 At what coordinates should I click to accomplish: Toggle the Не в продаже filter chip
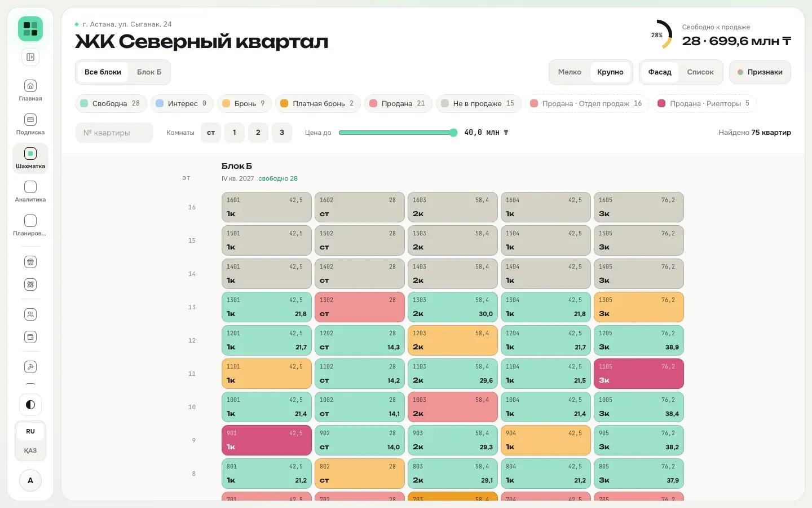(478, 103)
